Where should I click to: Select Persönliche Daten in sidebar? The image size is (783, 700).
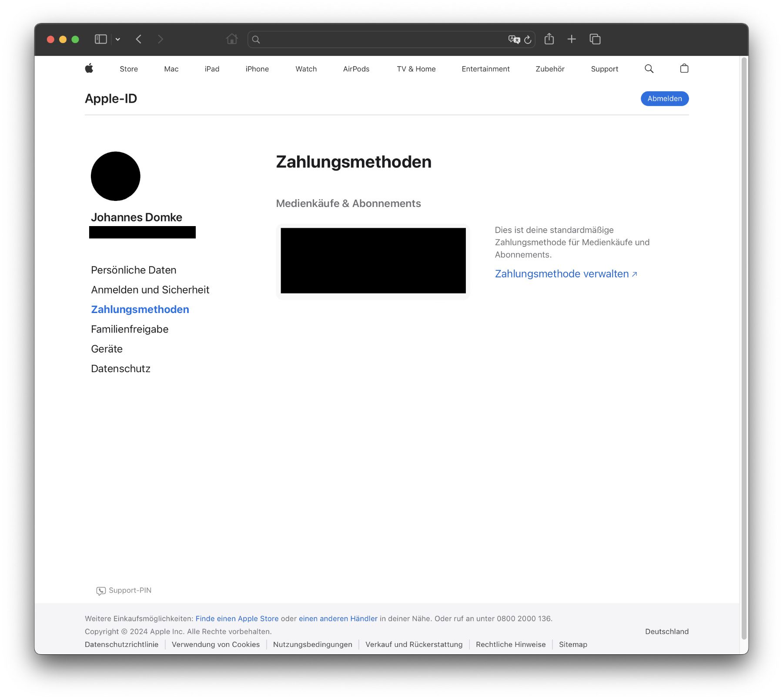[134, 270]
